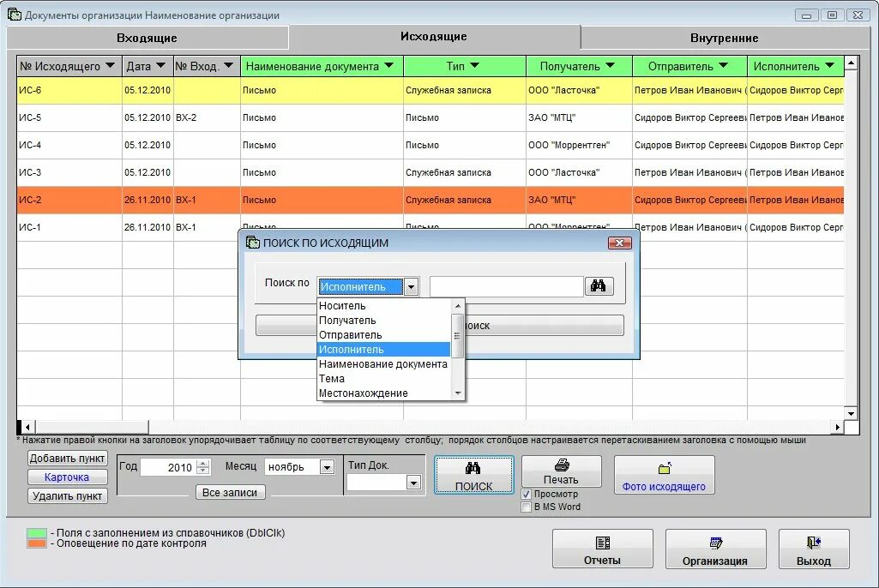Select Носитель in dropdown list
This screenshot has width=879, height=588.
pyautogui.click(x=383, y=305)
